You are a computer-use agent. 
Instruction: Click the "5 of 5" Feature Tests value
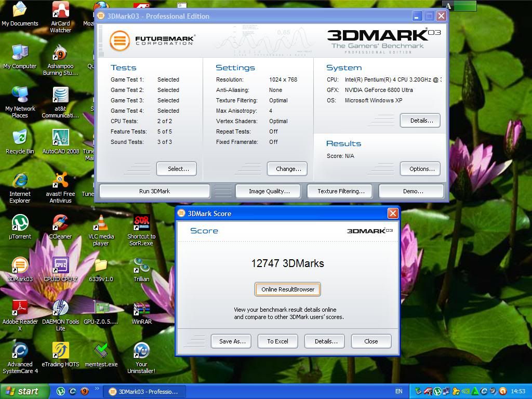(165, 131)
